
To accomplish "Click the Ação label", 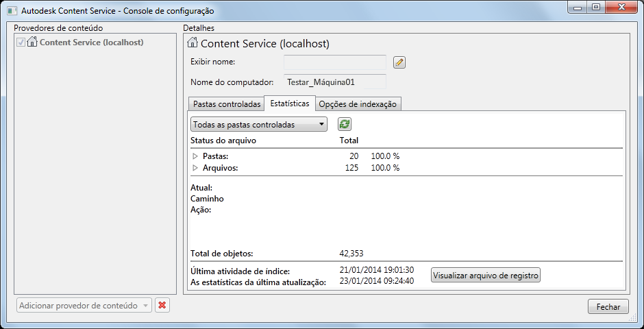I will [x=201, y=210].
